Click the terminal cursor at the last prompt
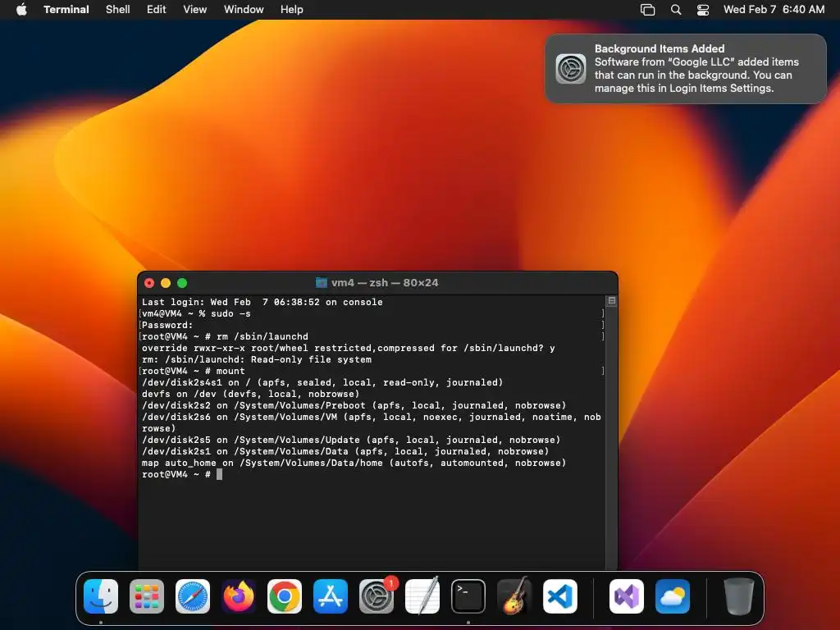840x630 pixels. click(219, 475)
